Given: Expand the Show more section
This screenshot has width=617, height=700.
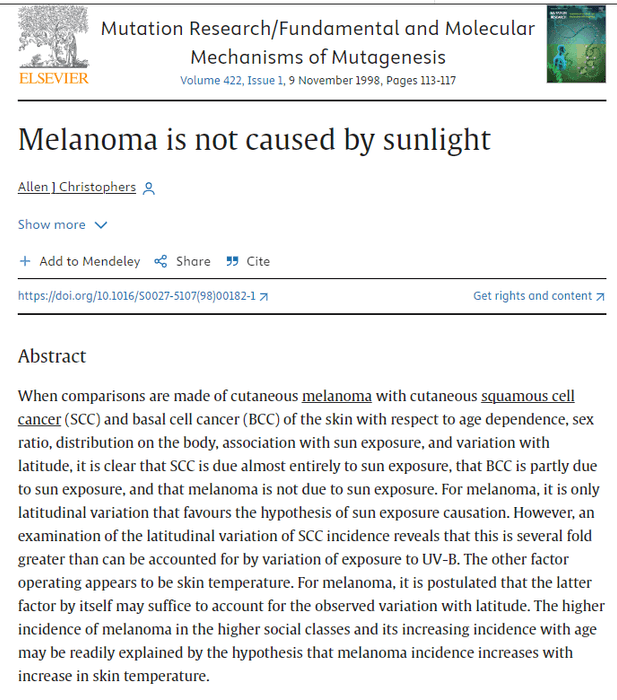Looking at the screenshot, I should [x=52, y=225].
